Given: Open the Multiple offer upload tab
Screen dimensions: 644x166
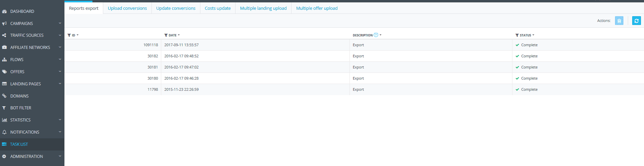Looking at the screenshot, I should (317, 8).
